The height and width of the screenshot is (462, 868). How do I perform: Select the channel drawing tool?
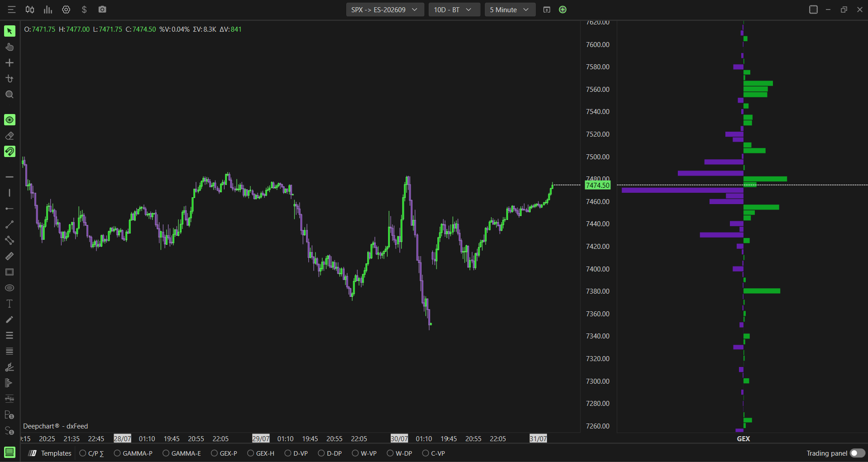[x=10, y=240]
